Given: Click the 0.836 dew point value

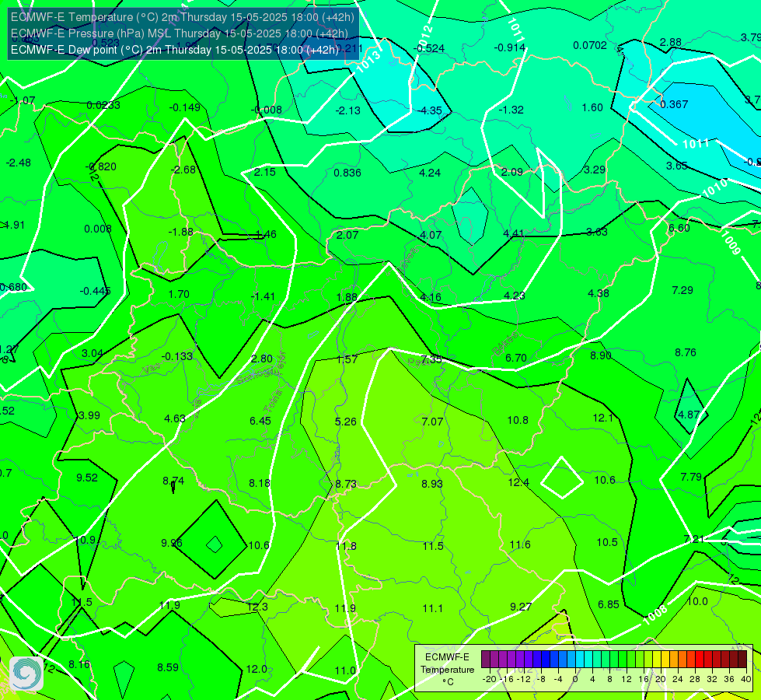Looking at the screenshot, I should (347, 173).
